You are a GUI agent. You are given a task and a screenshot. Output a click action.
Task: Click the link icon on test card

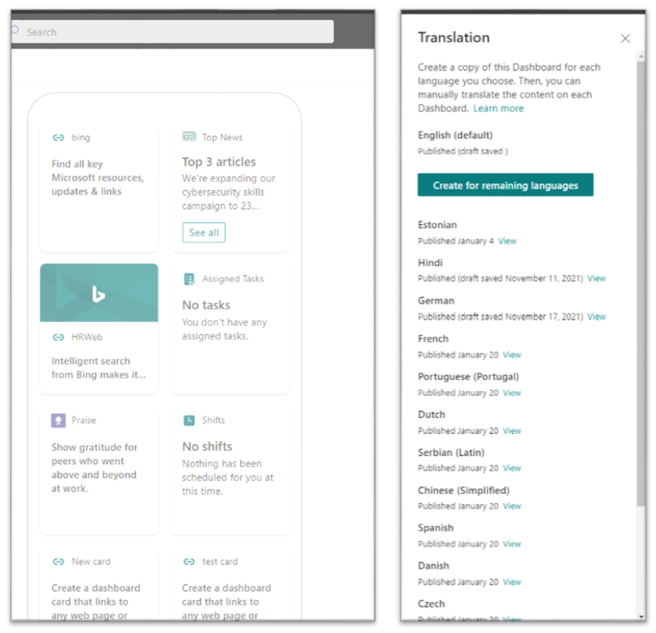pyautogui.click(x=189, y=562)
